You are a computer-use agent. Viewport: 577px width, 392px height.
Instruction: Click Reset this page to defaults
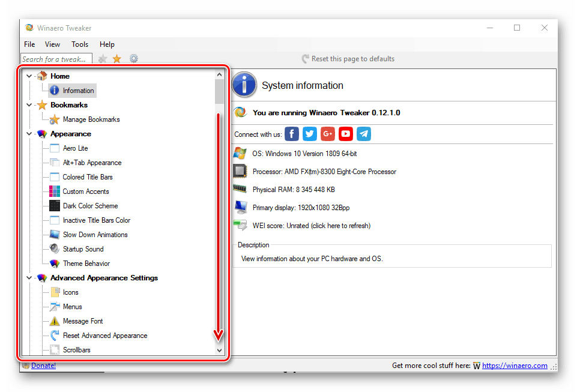348,59
